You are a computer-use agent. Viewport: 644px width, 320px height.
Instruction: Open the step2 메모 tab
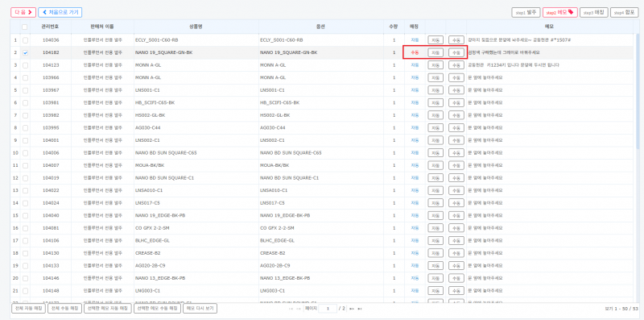[560, 12]
